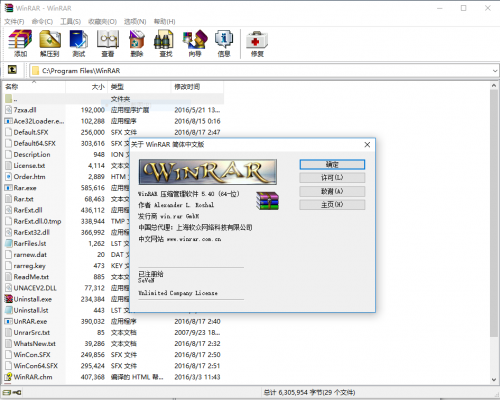
Task: Select the RarExt32.dll file name
Action: (32, 232)
